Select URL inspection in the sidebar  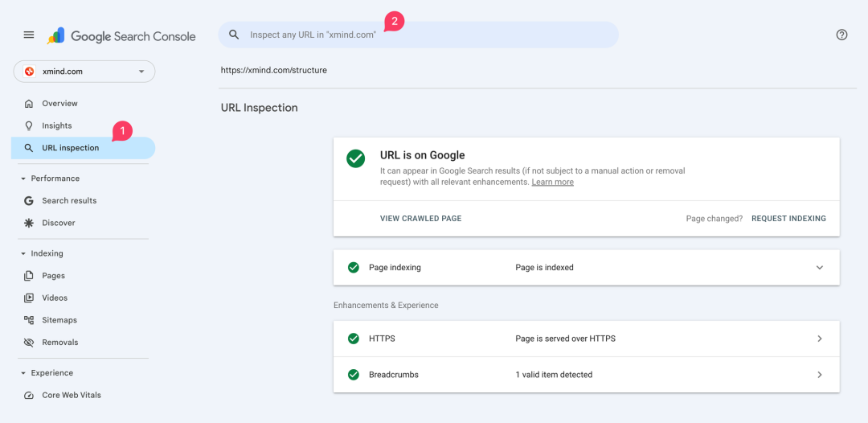tap(83, 149)
